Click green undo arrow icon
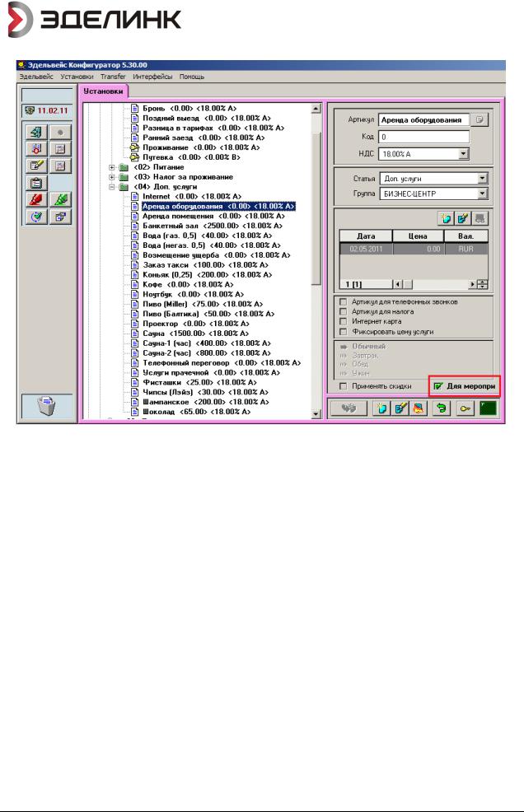The width and height of the screenshot is (524, 812). point(441,408)
